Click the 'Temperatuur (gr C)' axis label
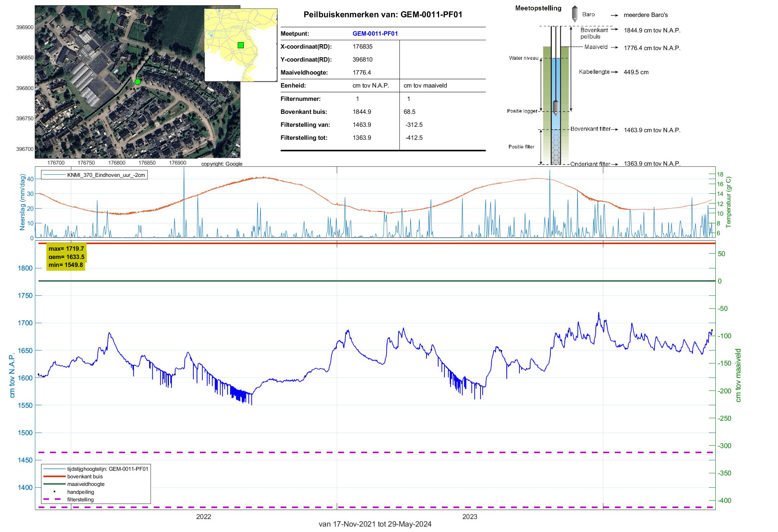Viewport: 778px width, 532px height. 728,202
